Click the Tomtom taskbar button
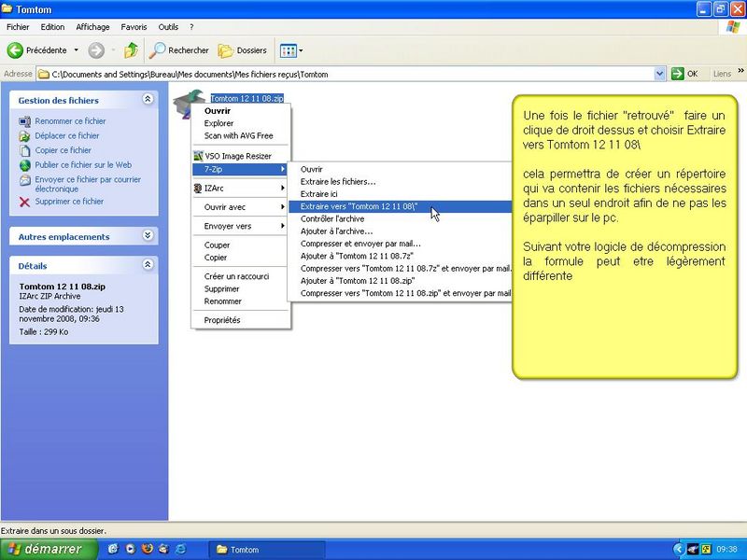The image size is (747, 560). click(267, 550)
